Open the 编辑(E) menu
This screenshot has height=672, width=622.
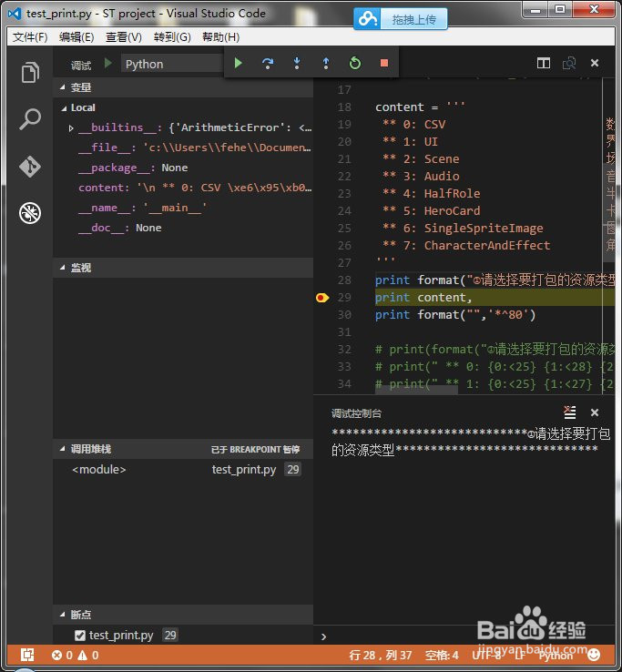point(76,37)
